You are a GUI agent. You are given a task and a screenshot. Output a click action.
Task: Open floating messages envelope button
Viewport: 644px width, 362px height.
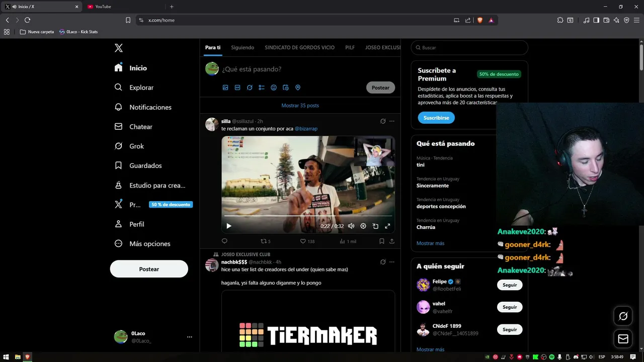point(623,339)
